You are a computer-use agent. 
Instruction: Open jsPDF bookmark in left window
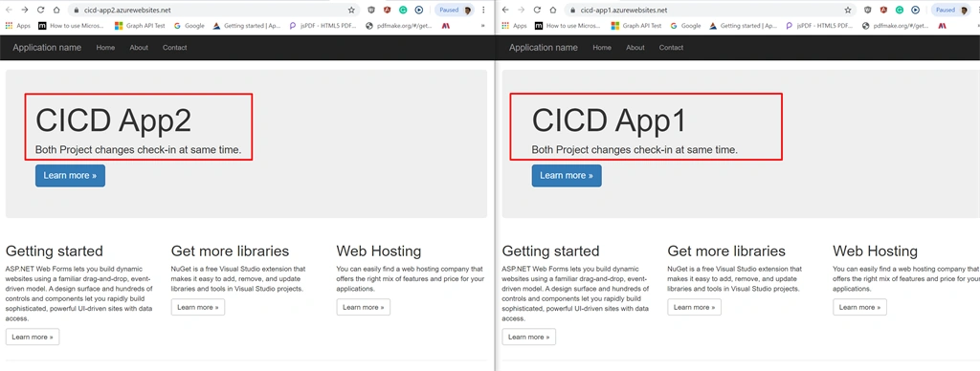coord(323,26)
